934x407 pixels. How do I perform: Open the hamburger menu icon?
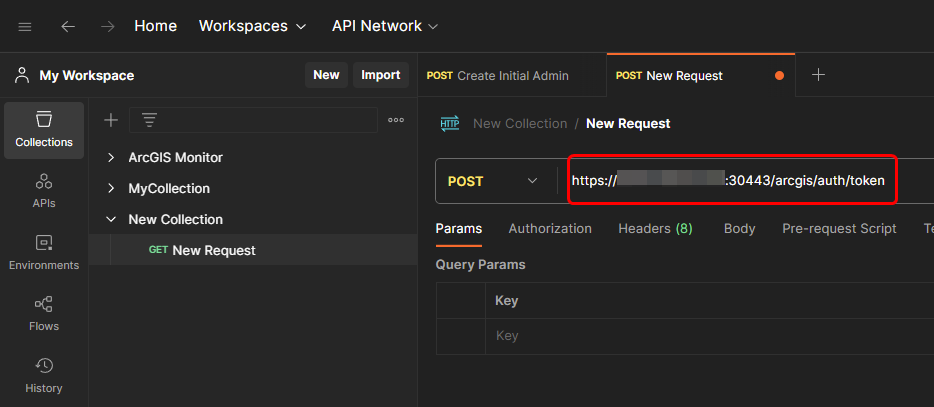(25, 26)
